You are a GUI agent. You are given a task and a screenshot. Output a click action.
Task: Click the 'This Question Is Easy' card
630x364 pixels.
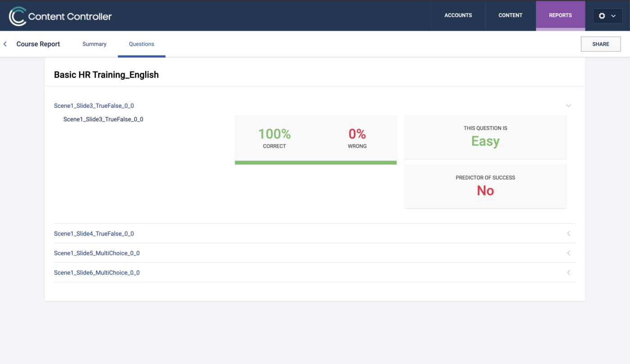485,137
